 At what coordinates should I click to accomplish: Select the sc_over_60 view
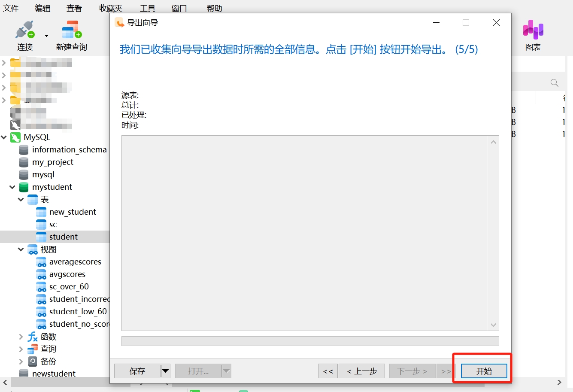(69, 287)
